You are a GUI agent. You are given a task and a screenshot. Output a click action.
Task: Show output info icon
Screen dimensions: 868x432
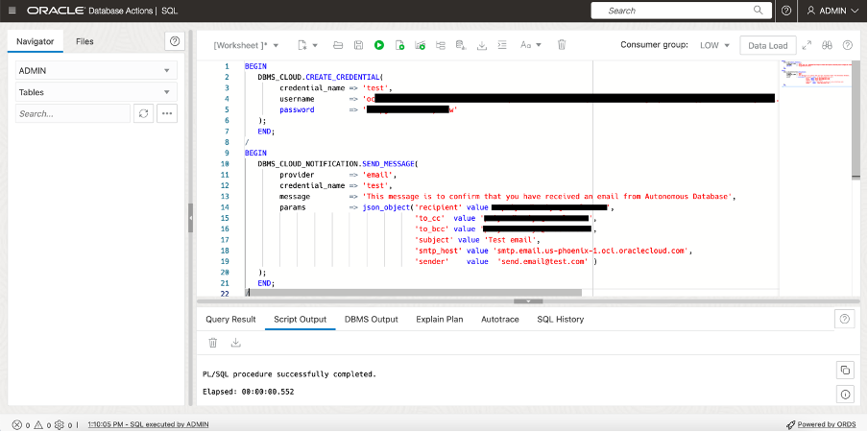point(845,395)
